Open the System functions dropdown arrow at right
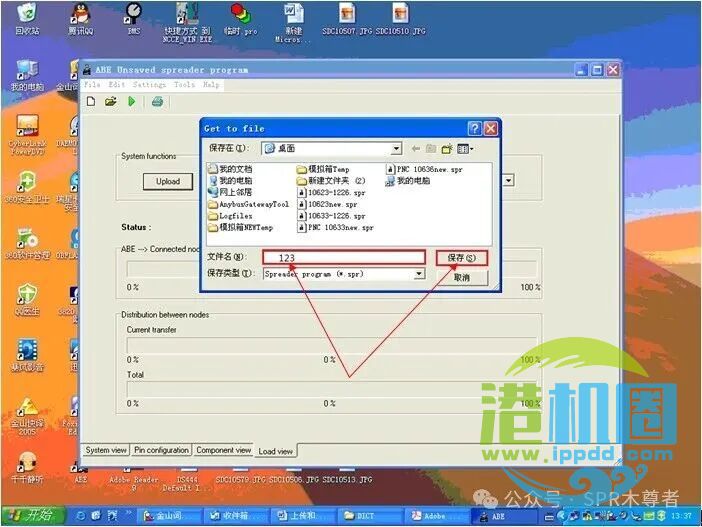This screenshot has width=702, height=527. click(x=509, y=180)
